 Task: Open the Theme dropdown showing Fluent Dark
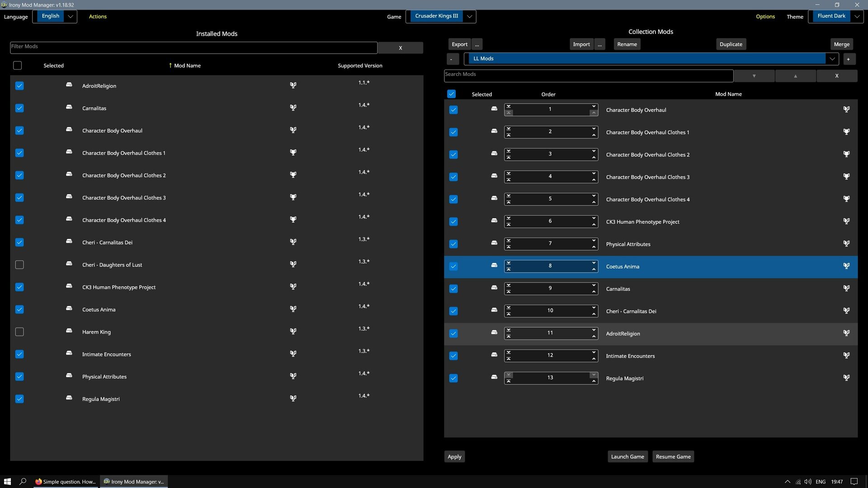coord(835,16)
